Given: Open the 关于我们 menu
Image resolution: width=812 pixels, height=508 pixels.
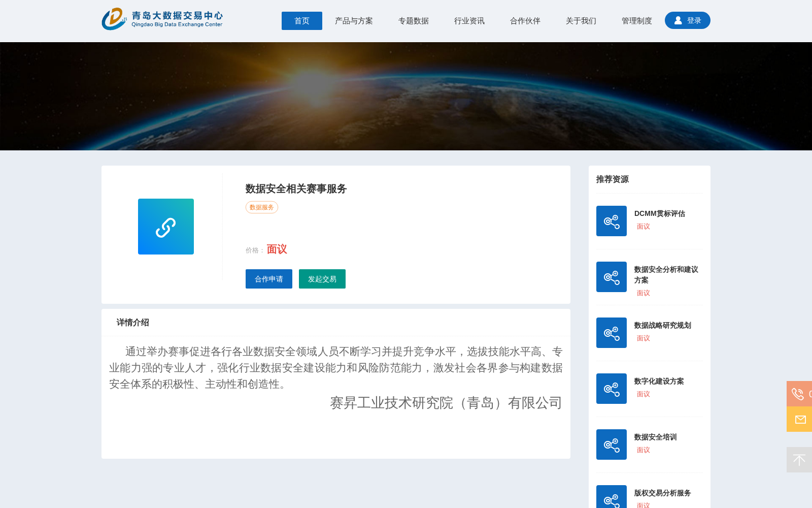Looking at the screenshot, I should [x=581, y=21].
